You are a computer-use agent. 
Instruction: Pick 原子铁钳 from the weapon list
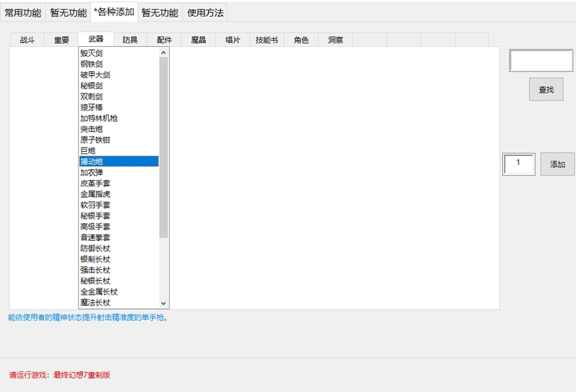click(119, 140)
